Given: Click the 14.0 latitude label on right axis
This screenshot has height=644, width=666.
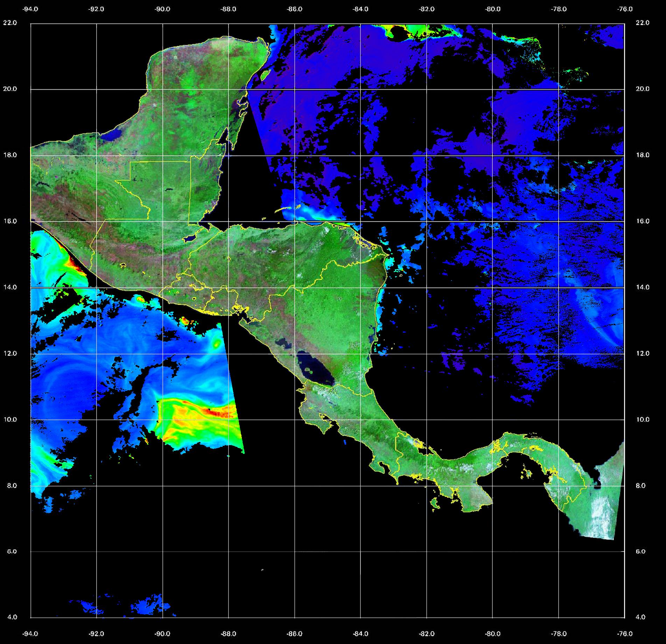Looking at the screenshot, I should (x=642, y=287).
